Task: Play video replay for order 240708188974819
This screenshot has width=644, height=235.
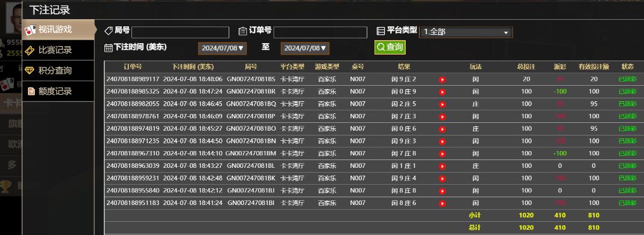Action: [442, 129]
